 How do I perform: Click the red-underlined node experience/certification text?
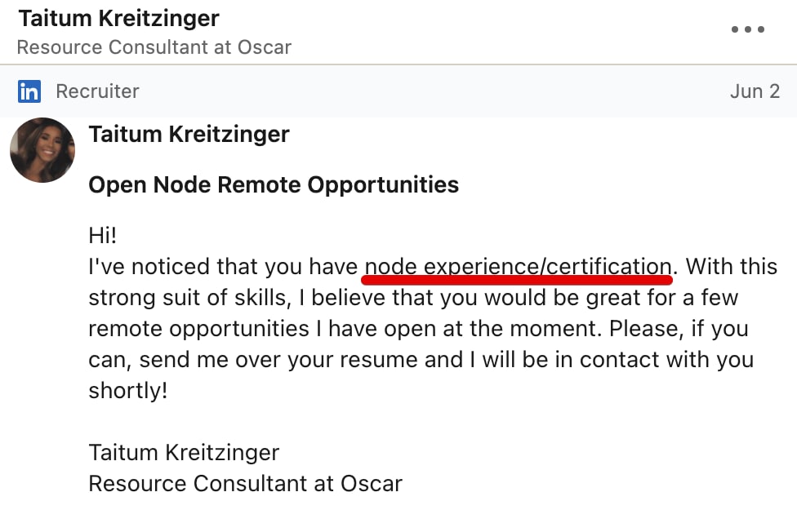click(x=519, y=268)
